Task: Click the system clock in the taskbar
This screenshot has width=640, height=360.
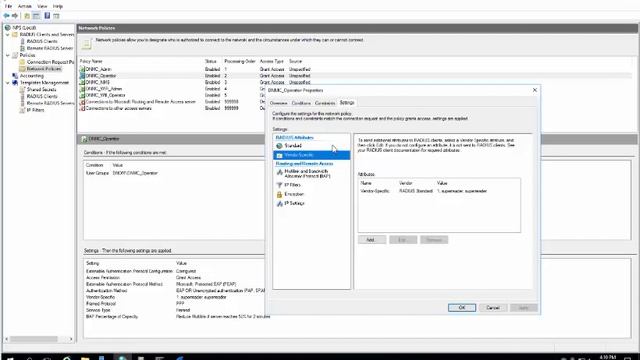Action: click(x=609, y=358)
